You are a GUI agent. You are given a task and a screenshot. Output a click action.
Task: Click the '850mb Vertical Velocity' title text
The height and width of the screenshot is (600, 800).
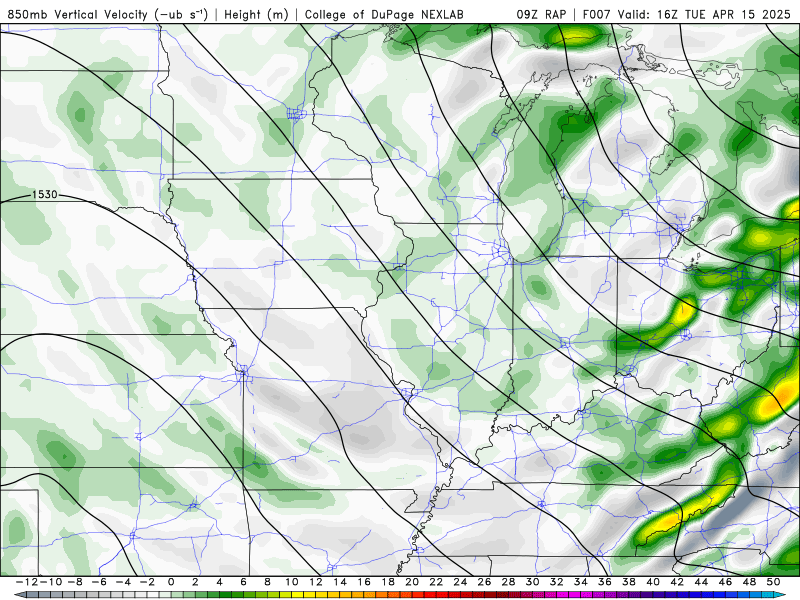[x=77, y=14]
